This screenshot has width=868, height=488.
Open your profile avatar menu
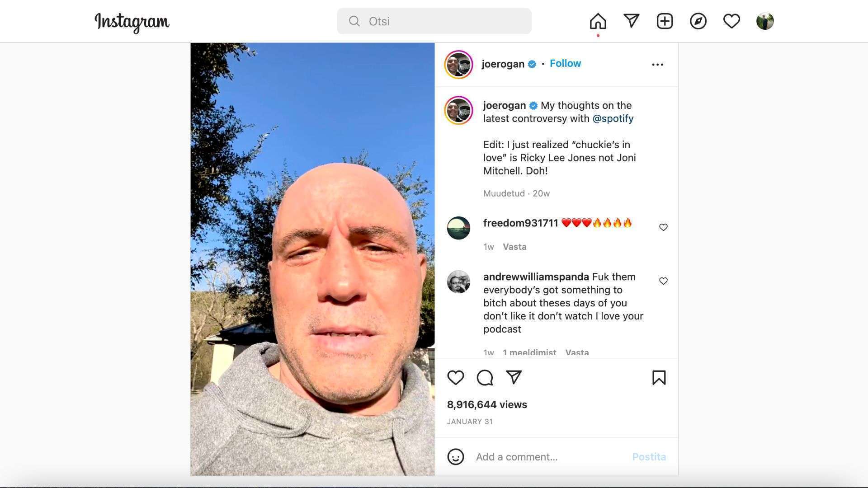pos(765,21)
